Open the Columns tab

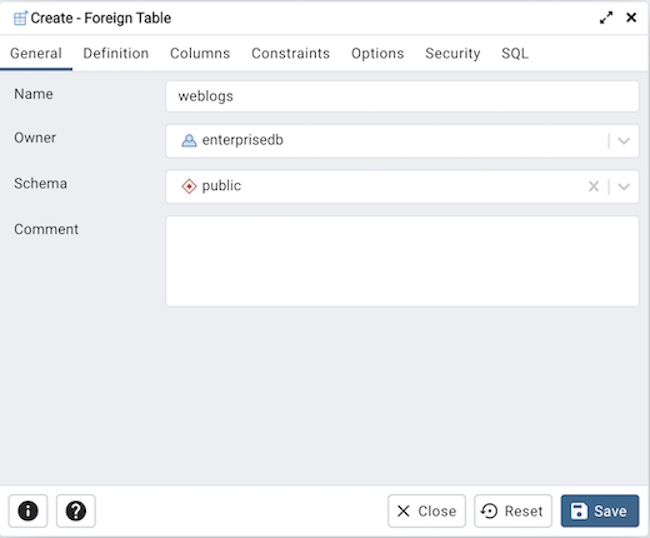pos(200,54)
